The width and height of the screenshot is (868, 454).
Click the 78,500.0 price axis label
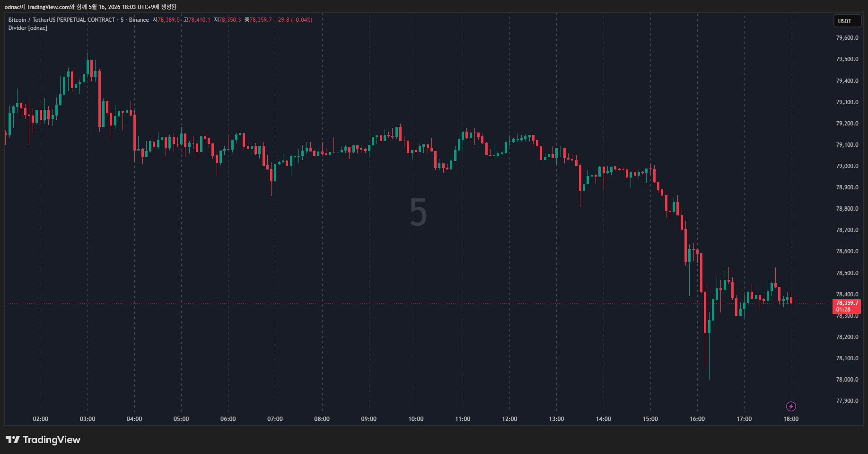[847, 273]
